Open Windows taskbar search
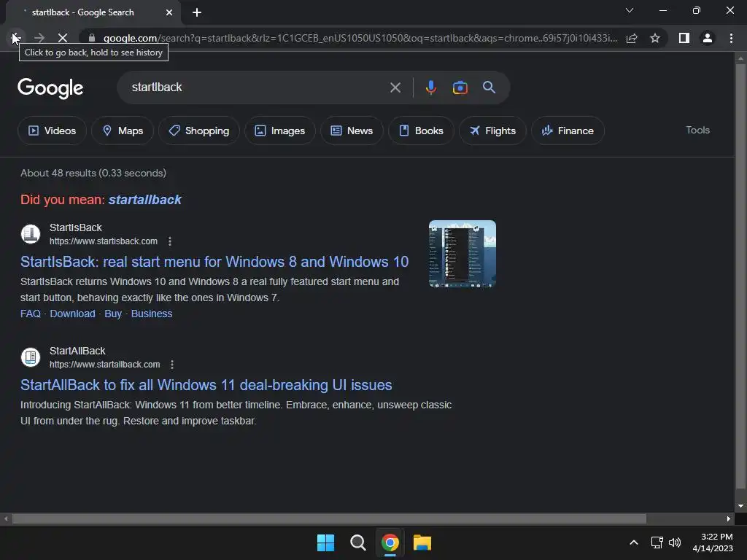Screen dimensions: 747x560 357,542
